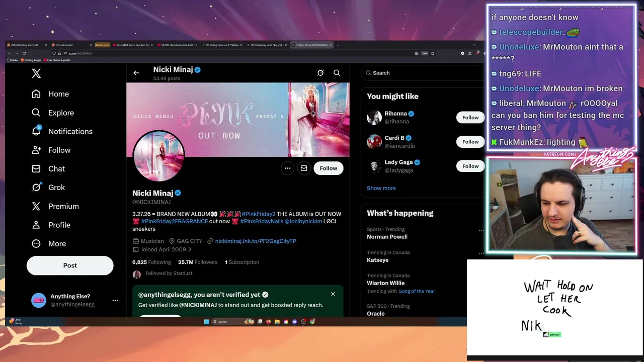The height and width of the screenshot is (362, 644).
Task: View the 6,825 Following list
Action: tap(151, 262)
